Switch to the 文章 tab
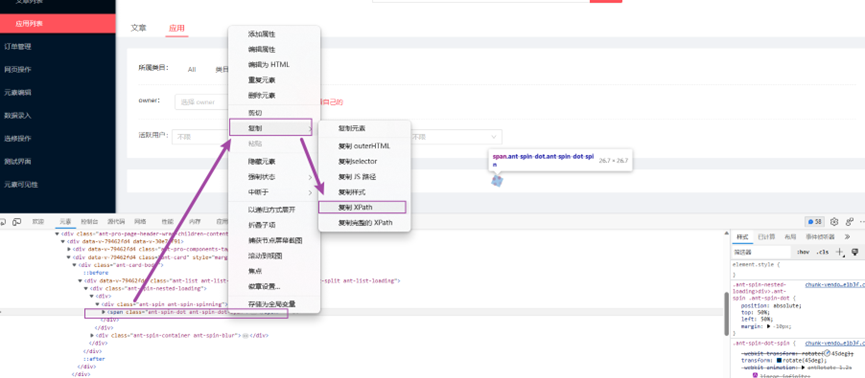The width and height of the screenshot is (865, 378). tap(138, 28)
